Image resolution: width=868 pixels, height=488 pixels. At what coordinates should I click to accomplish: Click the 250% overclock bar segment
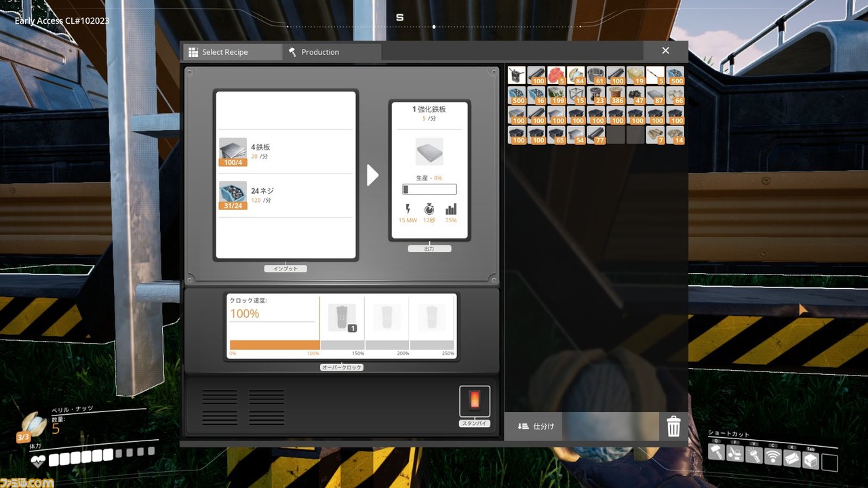[x=432, y=345]
